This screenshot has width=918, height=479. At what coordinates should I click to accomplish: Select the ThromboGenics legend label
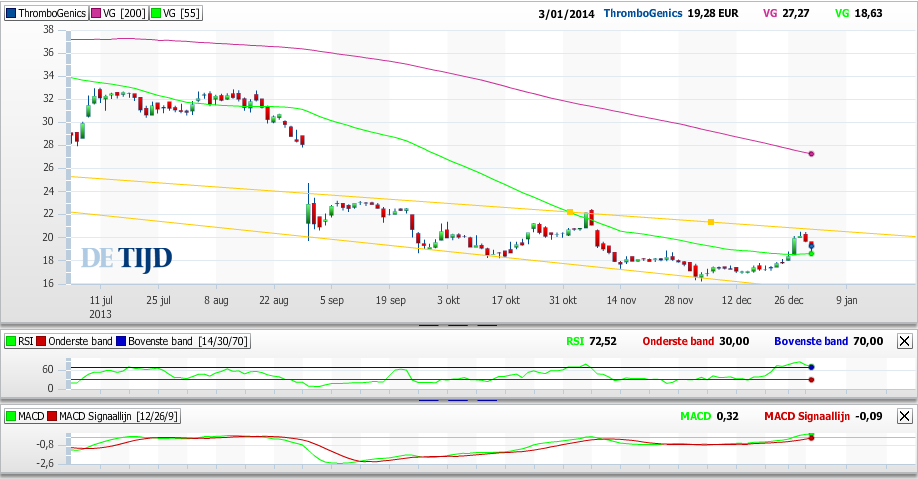click(x=52, y=13)
